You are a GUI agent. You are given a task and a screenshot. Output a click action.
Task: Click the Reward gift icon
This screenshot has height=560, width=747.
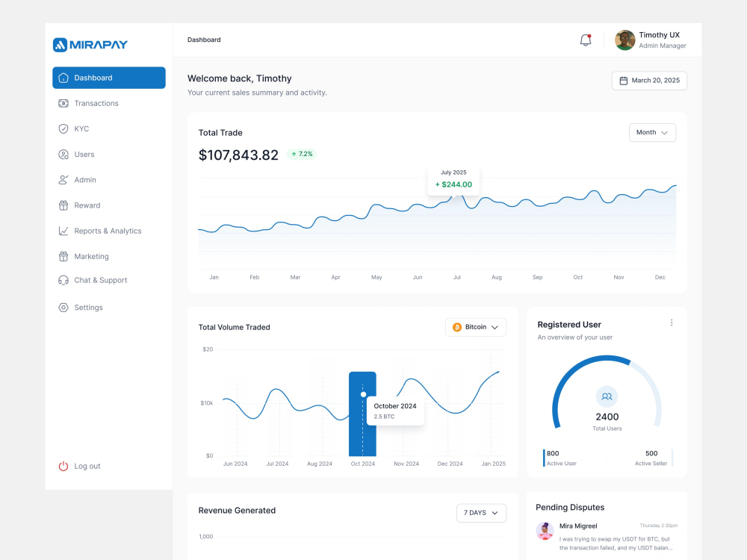63,205
